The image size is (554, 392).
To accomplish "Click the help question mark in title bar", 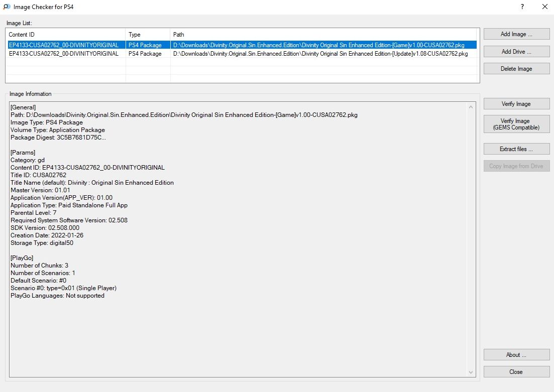I will [522, 7].
